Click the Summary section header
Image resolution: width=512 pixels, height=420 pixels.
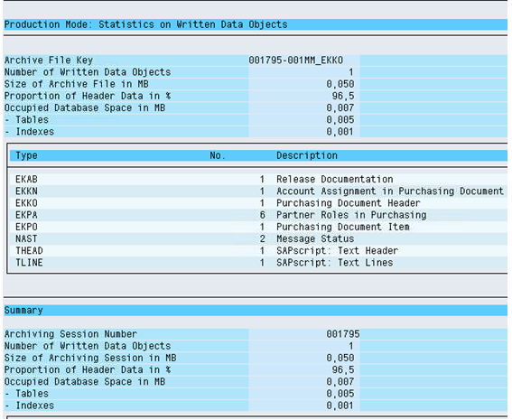[x=23, y=311]
